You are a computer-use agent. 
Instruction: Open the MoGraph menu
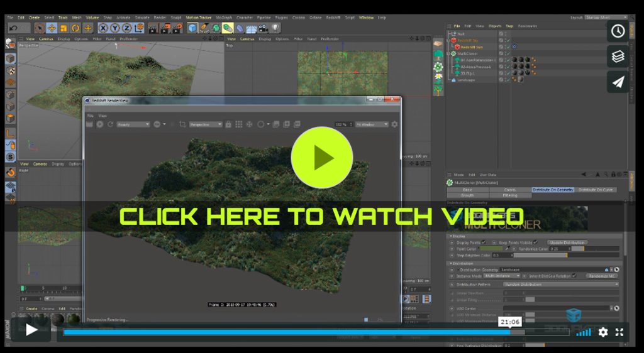coord(223,18)
